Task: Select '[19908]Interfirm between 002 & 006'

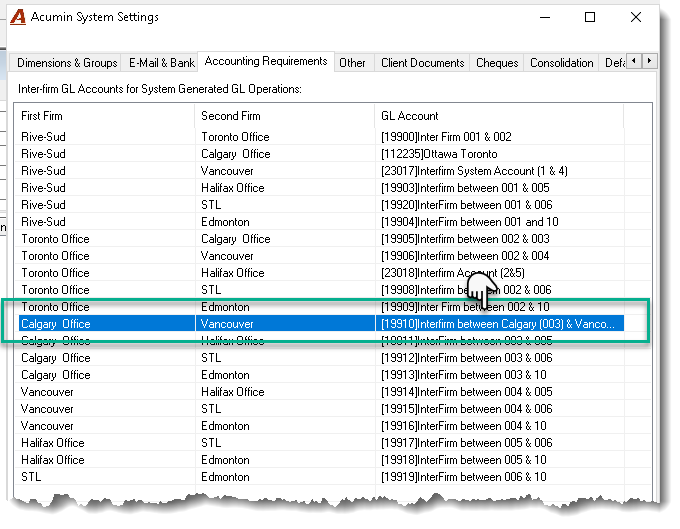Action: click(466, 290)
